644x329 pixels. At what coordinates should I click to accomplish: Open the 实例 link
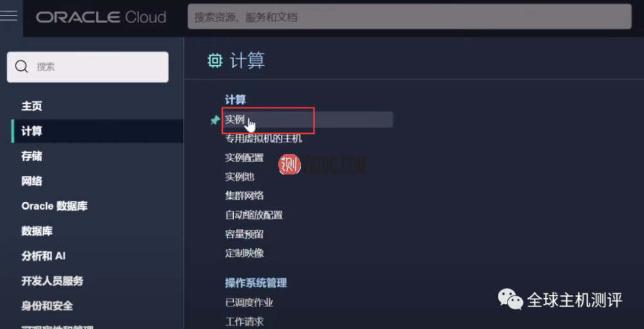pyautogui.click(x=234, y=120)
